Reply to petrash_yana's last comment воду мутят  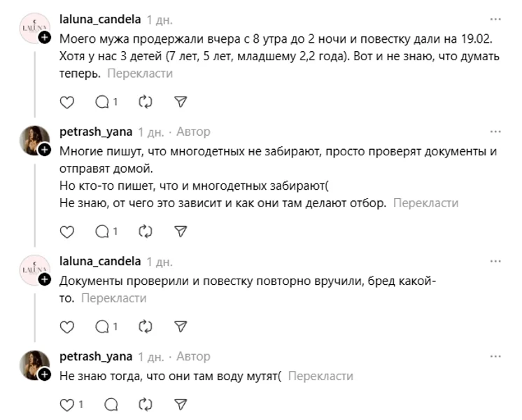coord(111,404)
